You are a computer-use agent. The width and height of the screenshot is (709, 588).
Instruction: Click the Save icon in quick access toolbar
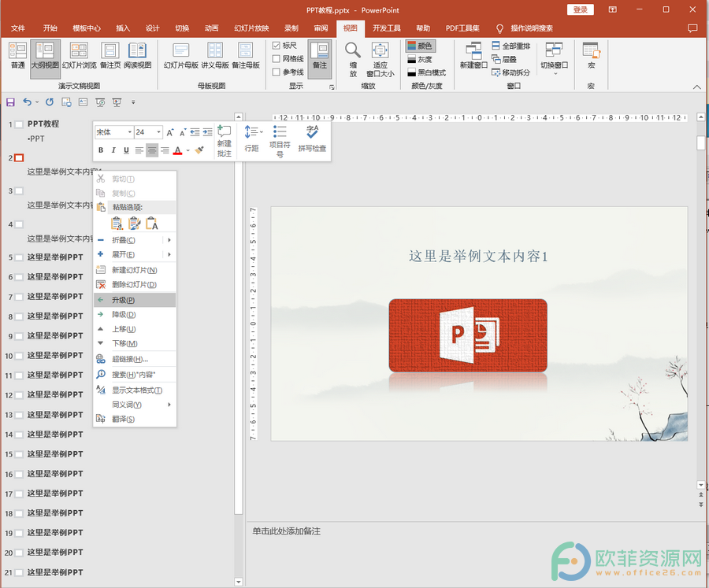[x=10, y=102]
